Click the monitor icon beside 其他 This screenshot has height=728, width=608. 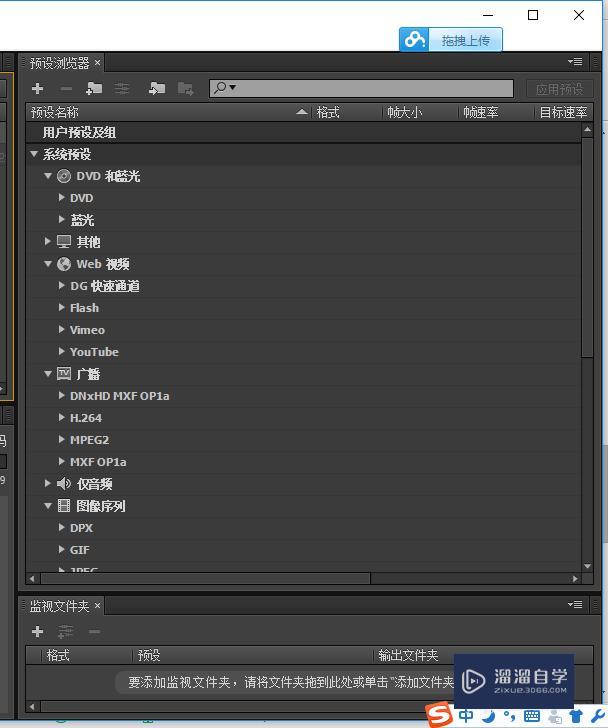click(x=64, y=241)
